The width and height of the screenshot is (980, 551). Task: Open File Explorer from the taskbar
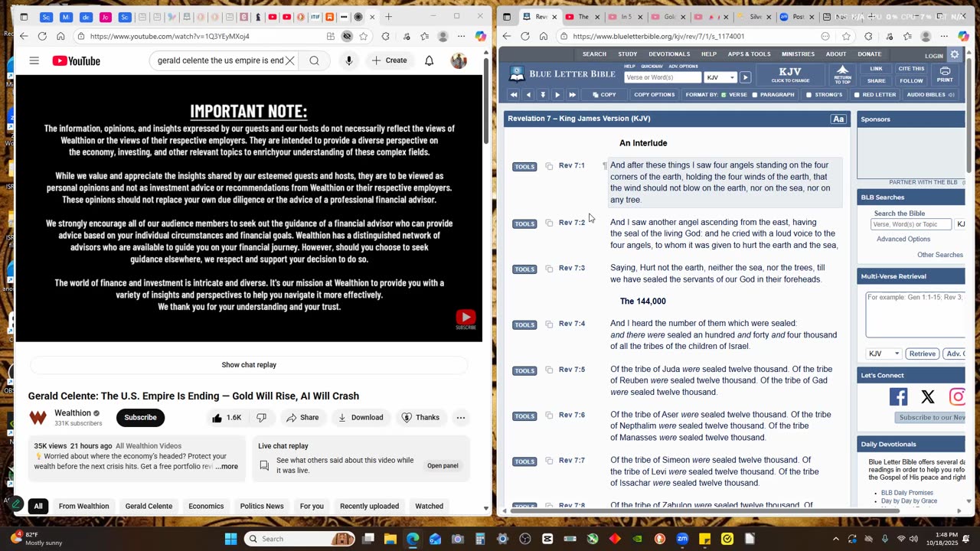[390, 539]
